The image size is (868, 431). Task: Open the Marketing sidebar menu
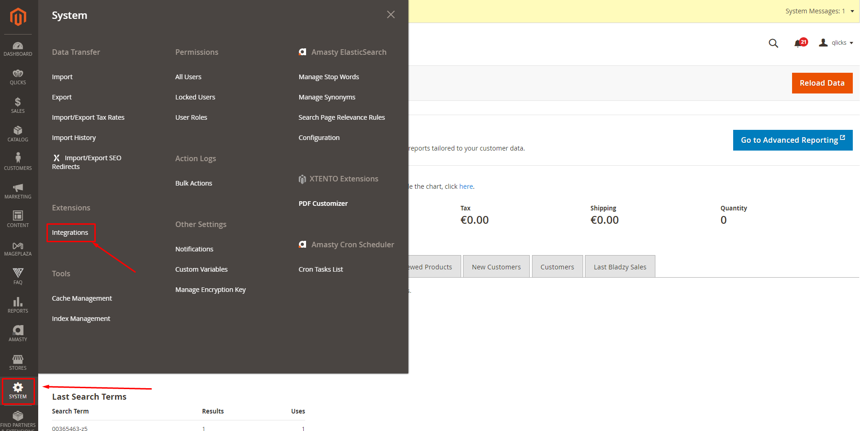point(18,192)
